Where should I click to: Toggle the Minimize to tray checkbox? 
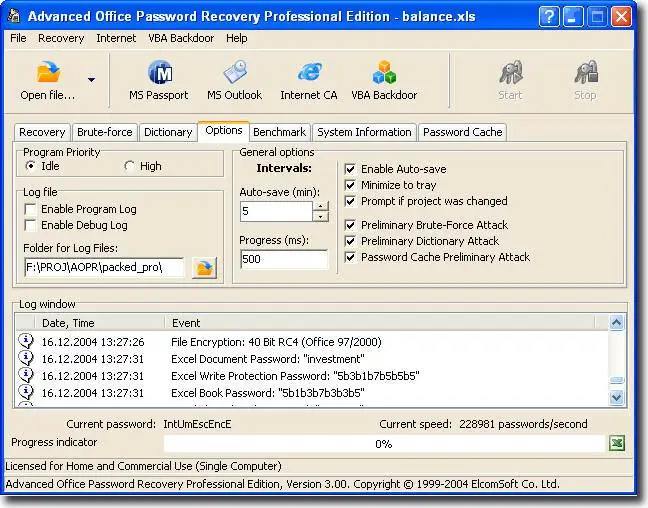[x=350, y=185]
